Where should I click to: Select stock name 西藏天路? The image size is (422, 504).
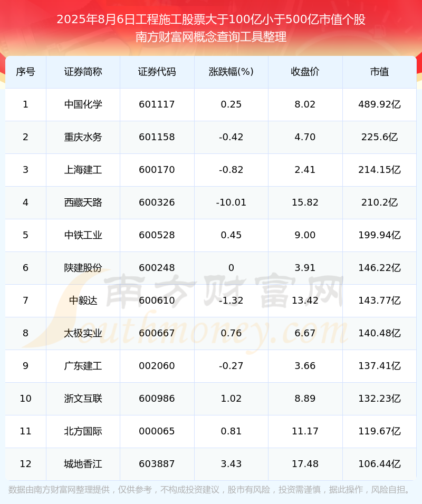click(83, 202)
